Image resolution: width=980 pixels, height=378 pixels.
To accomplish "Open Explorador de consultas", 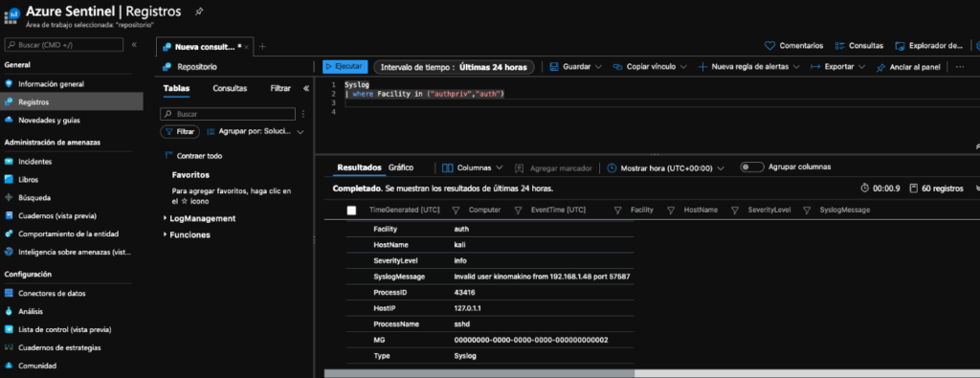I will (x=928, y=46).
